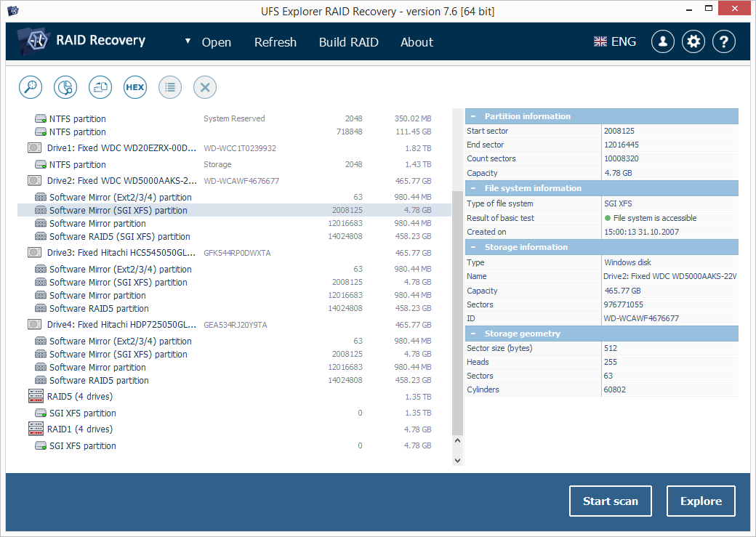This screenshot has width=756, height=537.
Task: Click the Drive4 Software RAID5 partition icon
Action: point(41,380)
